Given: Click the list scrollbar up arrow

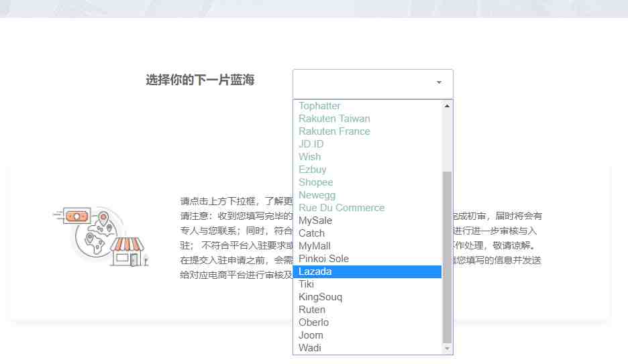Looking at the screenshot, I should (447, 106).
